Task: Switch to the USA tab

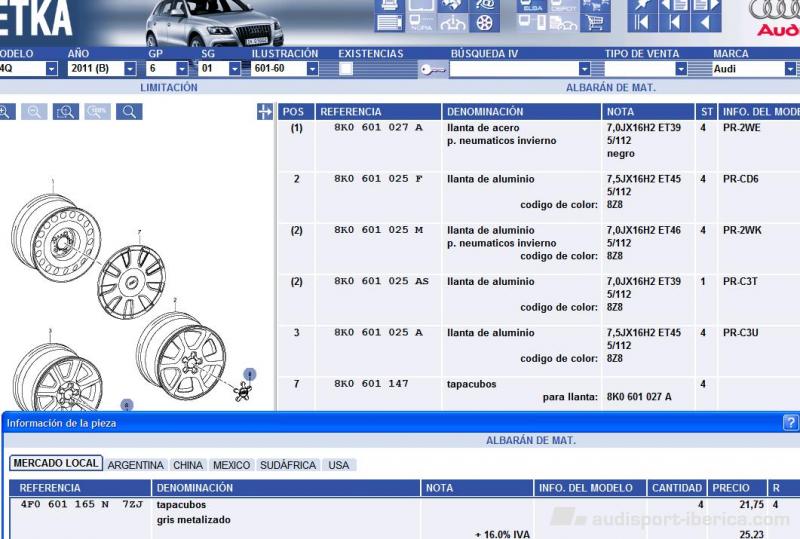Action: (x=339, y=465)
